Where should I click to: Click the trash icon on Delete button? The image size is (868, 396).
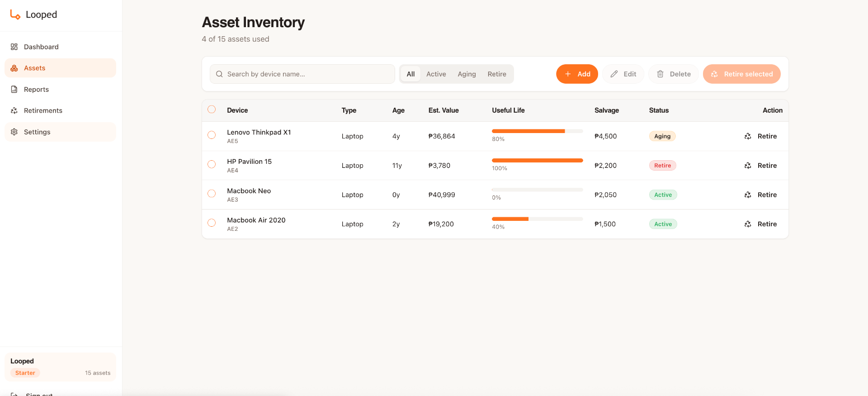(660, 74)
